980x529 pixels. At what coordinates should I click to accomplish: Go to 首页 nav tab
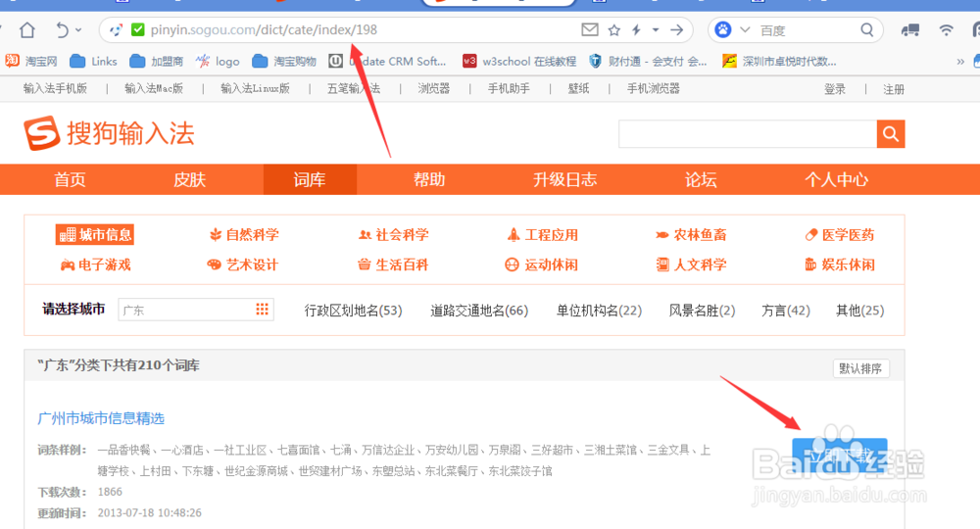pos(70,180)
